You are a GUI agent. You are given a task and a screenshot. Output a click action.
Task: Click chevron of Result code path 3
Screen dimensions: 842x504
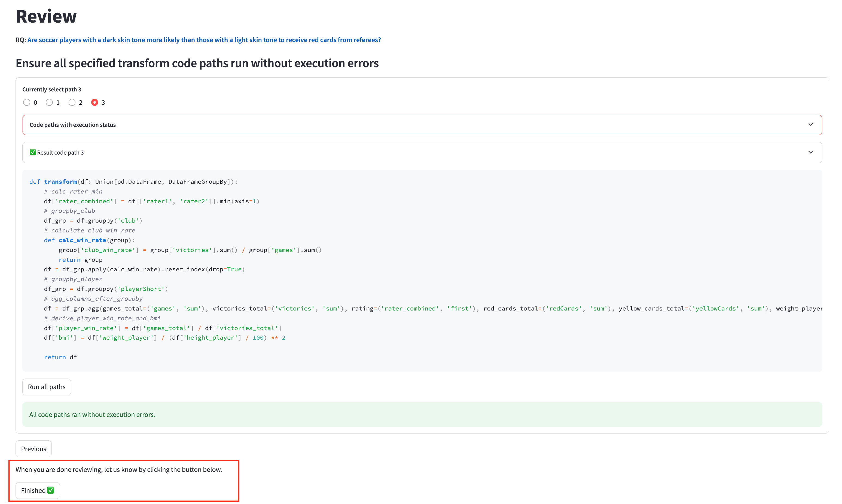point(810,152)
